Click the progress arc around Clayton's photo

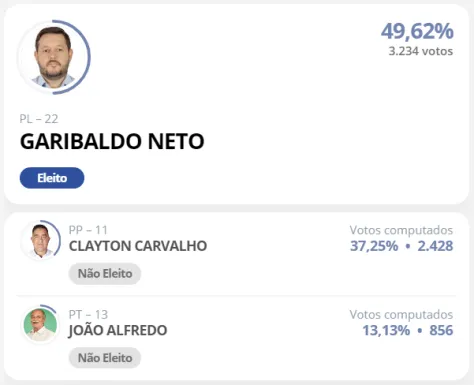(x=58, y=240)
